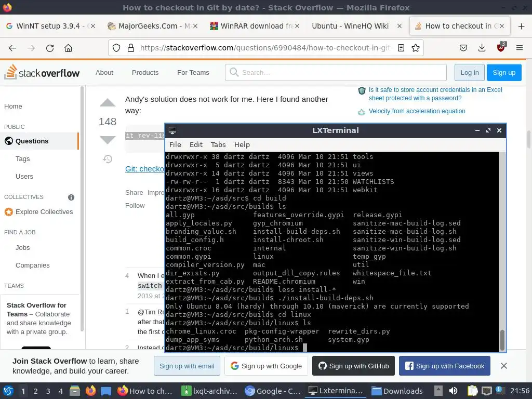532x399 pixels.
Task: Click the Stack Overflow logo
Action: 42,72
